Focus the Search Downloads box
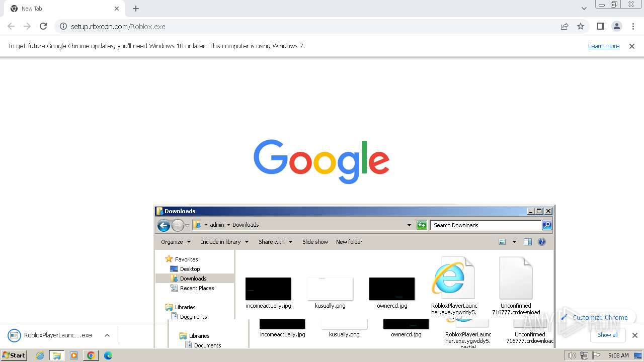The image size is (644, 362). [486, 225]
